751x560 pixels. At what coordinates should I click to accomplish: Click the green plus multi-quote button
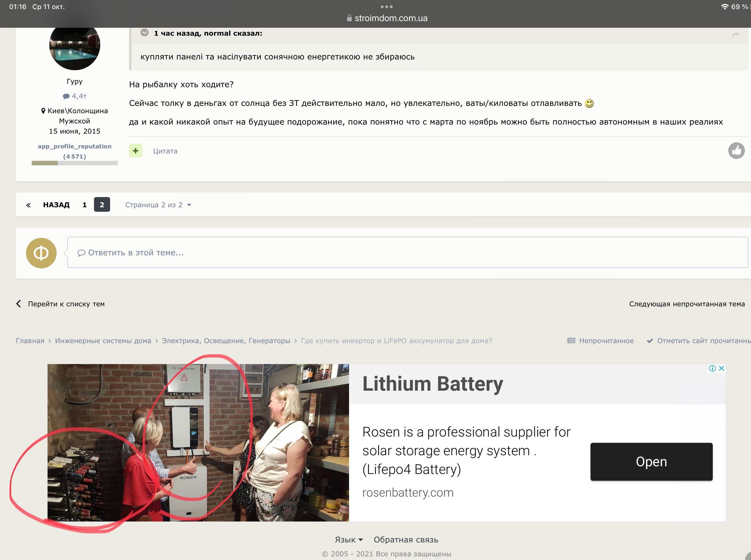coord(136,151)
